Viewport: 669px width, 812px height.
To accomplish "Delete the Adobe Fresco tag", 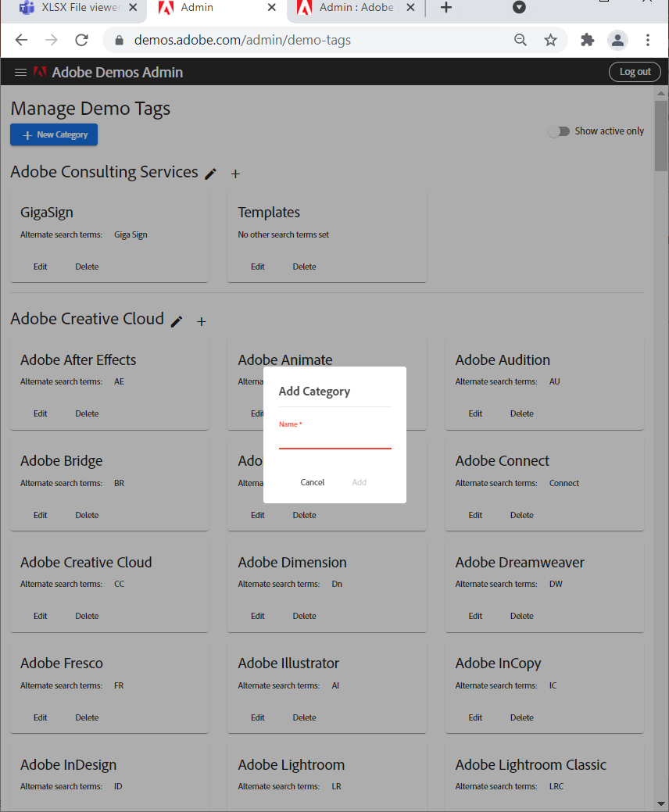I will [87, 717].
